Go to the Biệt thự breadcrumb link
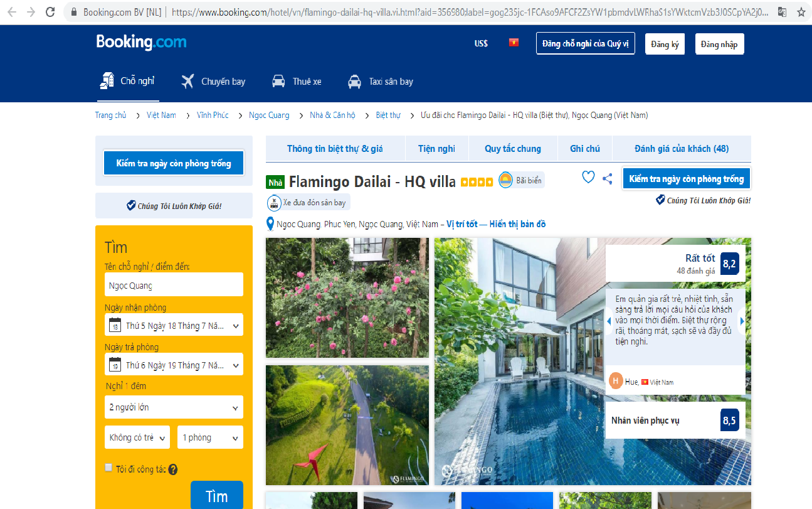 pyautogui.click(x=388, y=115)
